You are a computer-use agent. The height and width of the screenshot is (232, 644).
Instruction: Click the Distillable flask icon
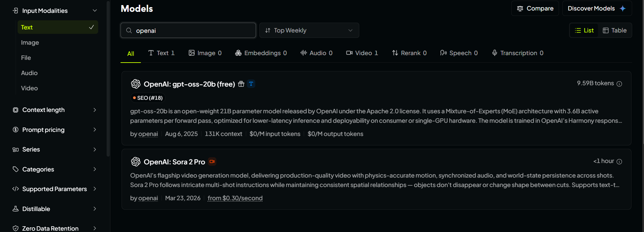point(16,209)
